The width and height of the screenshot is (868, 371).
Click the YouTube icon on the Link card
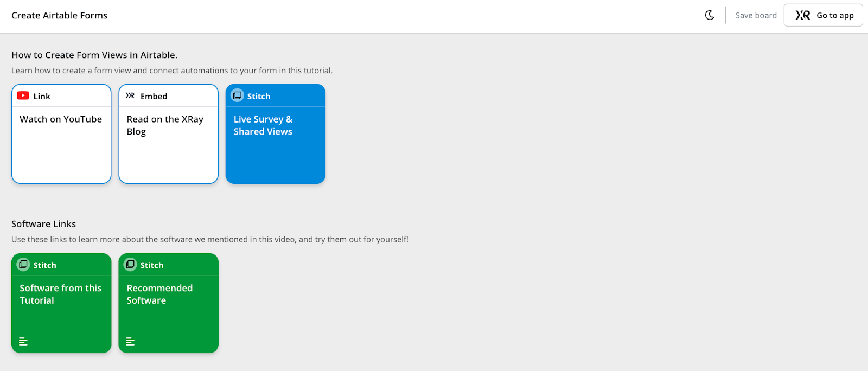point(23,95)
